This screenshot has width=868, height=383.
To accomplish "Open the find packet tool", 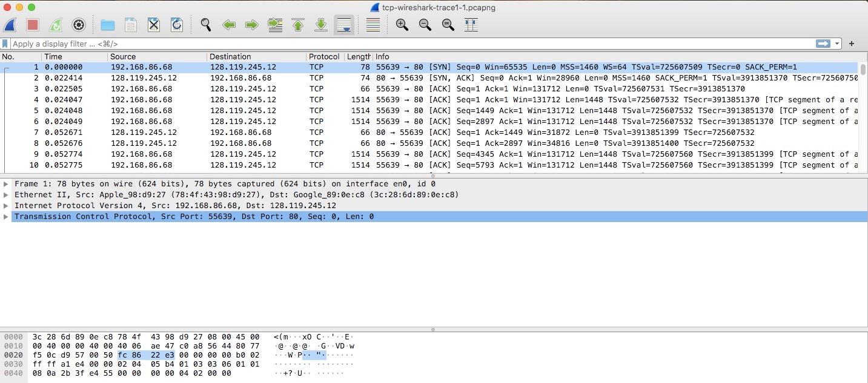I will (205, 25).
